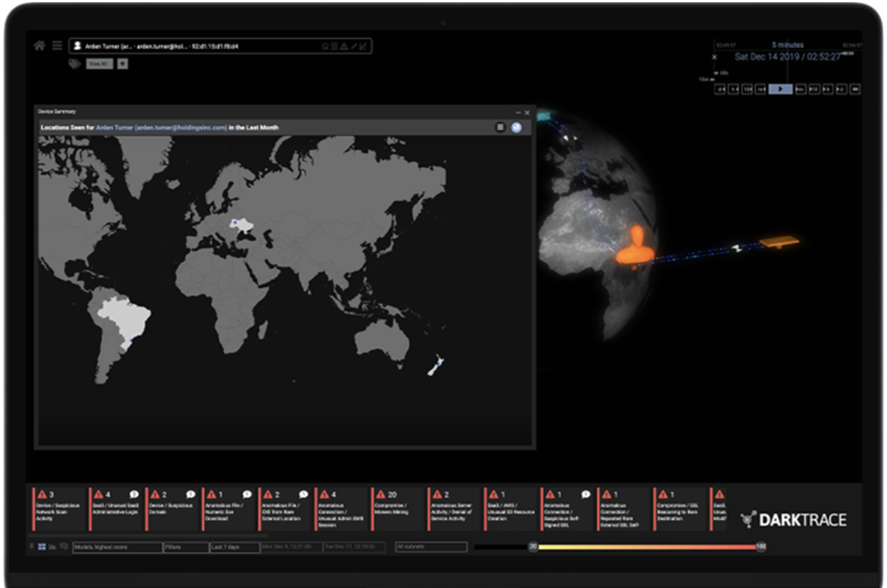This screenshot has width=887, height=588.
Task: Open the 'All subnets' dropdown
Action: click(x=431, y=548)
